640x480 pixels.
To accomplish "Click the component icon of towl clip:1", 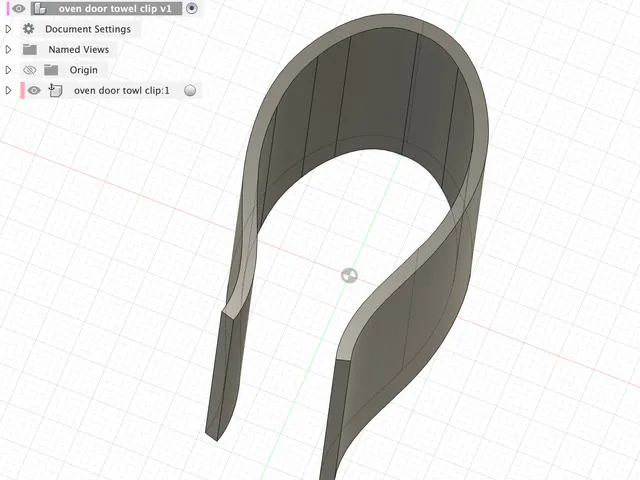I will click(55, 90).
